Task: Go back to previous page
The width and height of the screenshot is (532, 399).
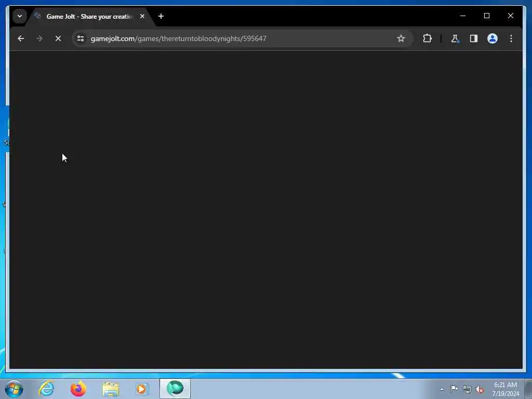Action: coord(21,38)
